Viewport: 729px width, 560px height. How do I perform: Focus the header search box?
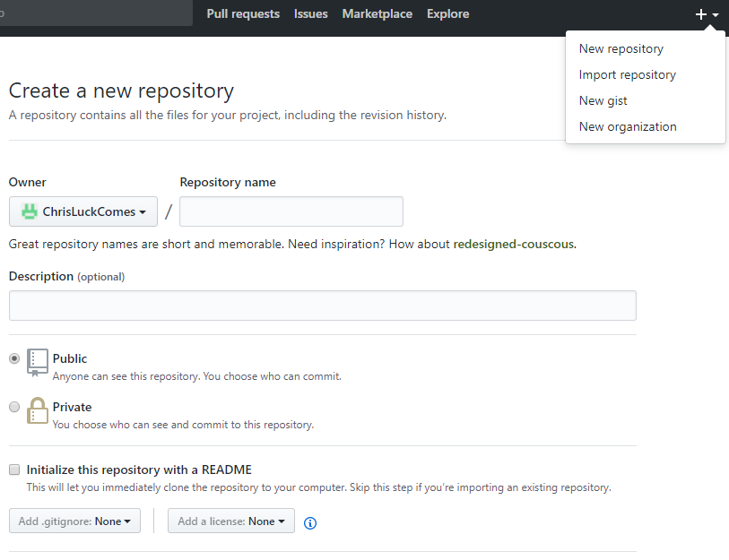pyautogui.click(x=95, y=13)
